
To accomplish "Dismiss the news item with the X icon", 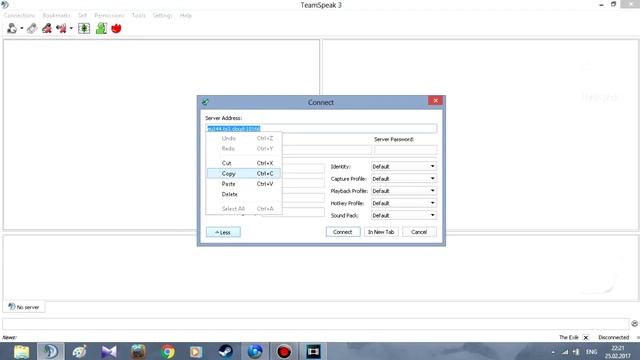I will point(586,338).
